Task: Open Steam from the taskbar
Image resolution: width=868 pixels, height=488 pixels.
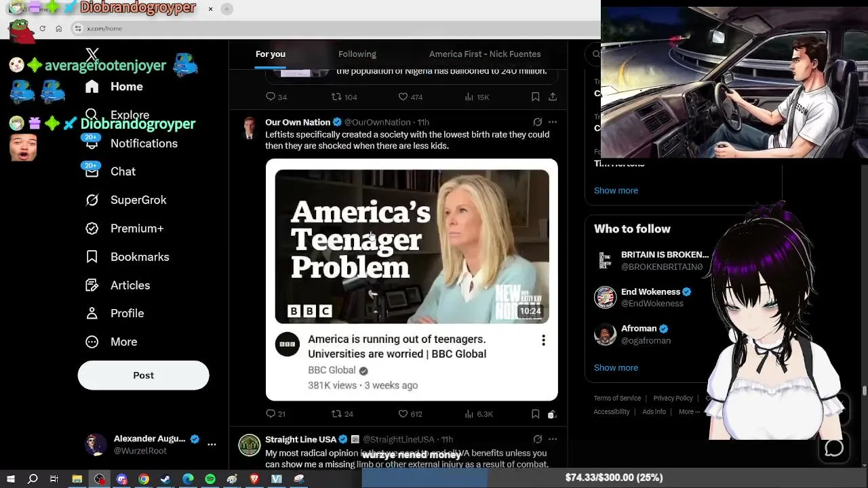Action: pyautogui.click(x=165, y=479)
